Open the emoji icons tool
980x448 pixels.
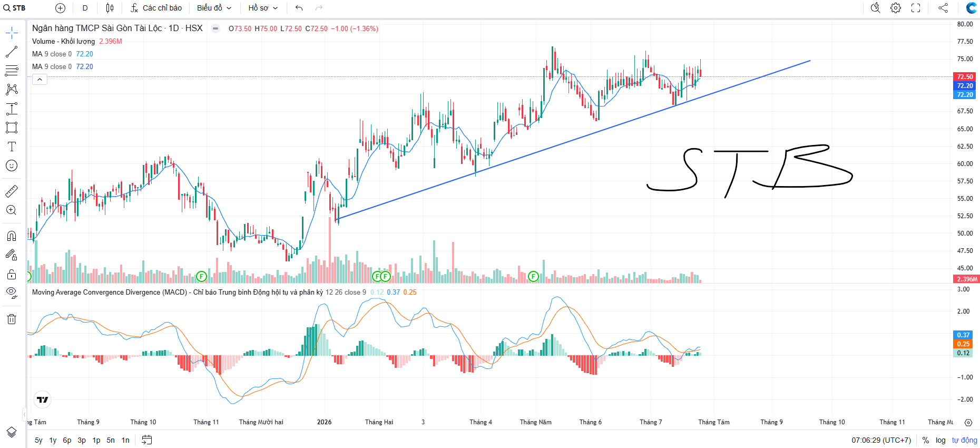[12, 165]
